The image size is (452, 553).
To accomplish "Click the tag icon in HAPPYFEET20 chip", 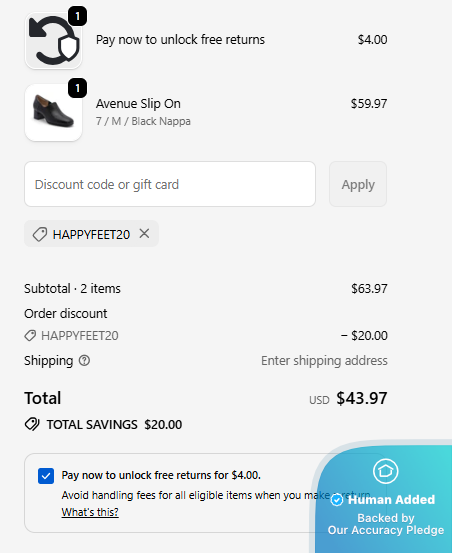I will [40, 234].
